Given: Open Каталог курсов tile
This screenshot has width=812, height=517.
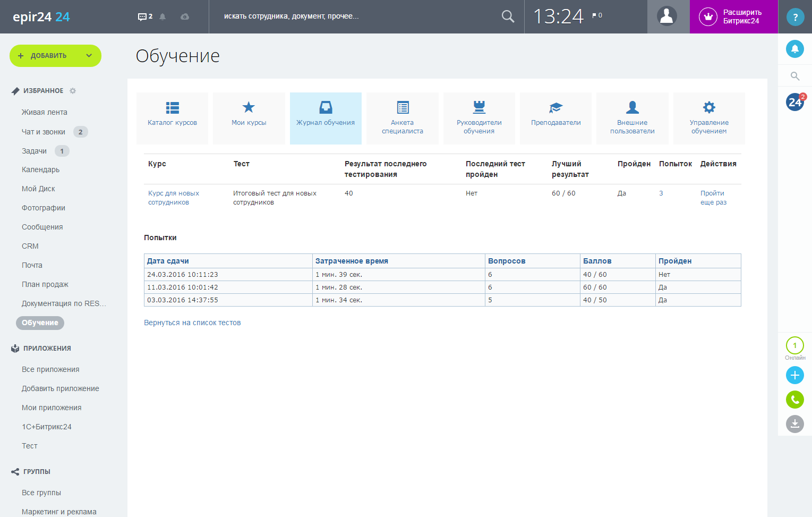Looking at the screenshot, I should 173,118.
